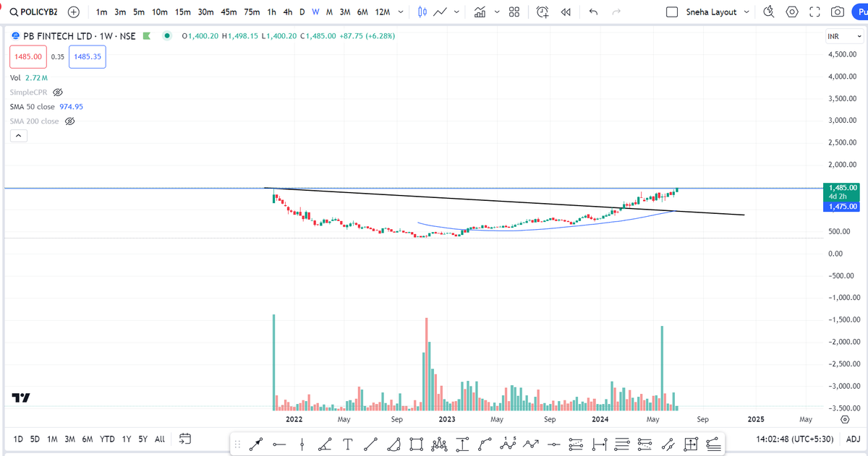868x456 pixels.
Task: Select the trend angle drawing tool
Action: coord(325,444)
